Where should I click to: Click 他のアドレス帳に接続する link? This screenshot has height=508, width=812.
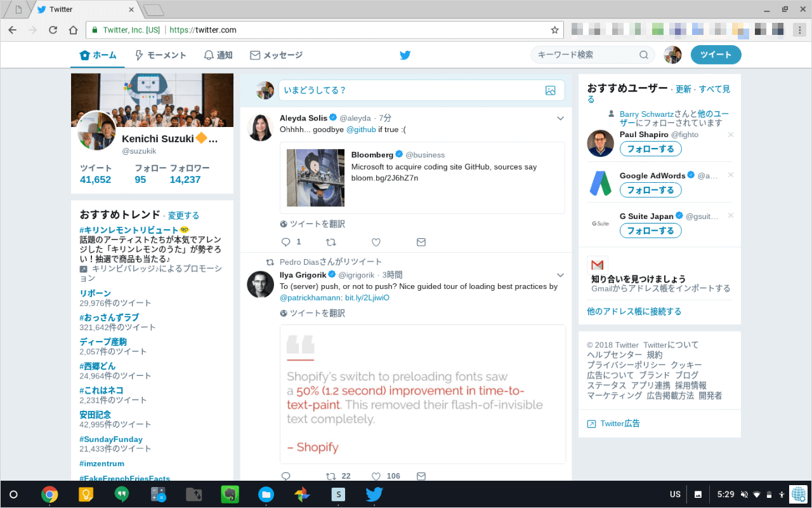pos(634,312)
